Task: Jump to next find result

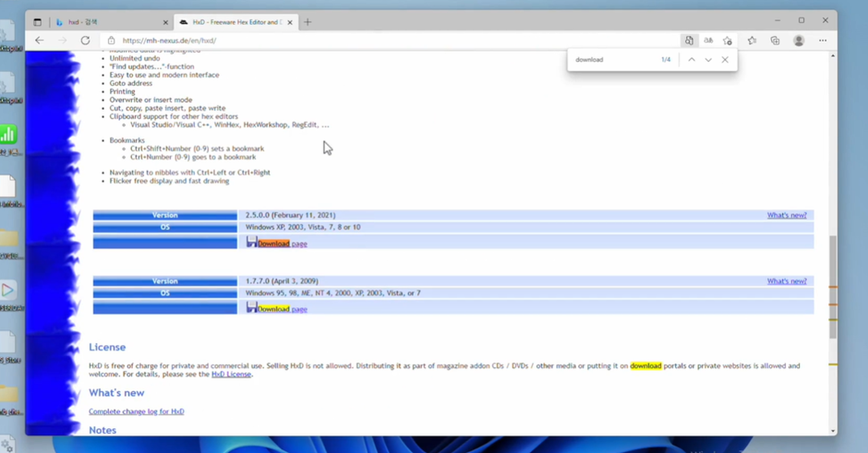Action: point(708,60)
